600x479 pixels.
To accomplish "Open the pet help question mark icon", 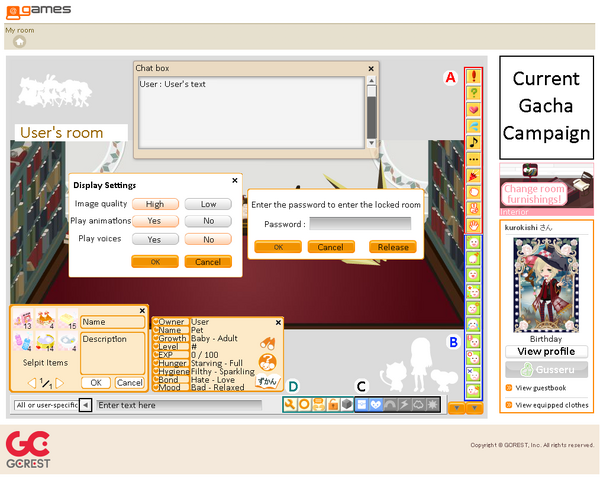I will click(x=267, y=362).
